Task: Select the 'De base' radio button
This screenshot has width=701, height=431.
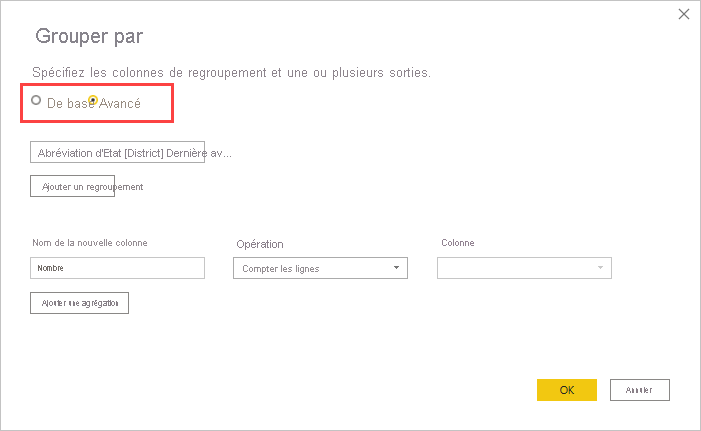Action: pos(36,100)
